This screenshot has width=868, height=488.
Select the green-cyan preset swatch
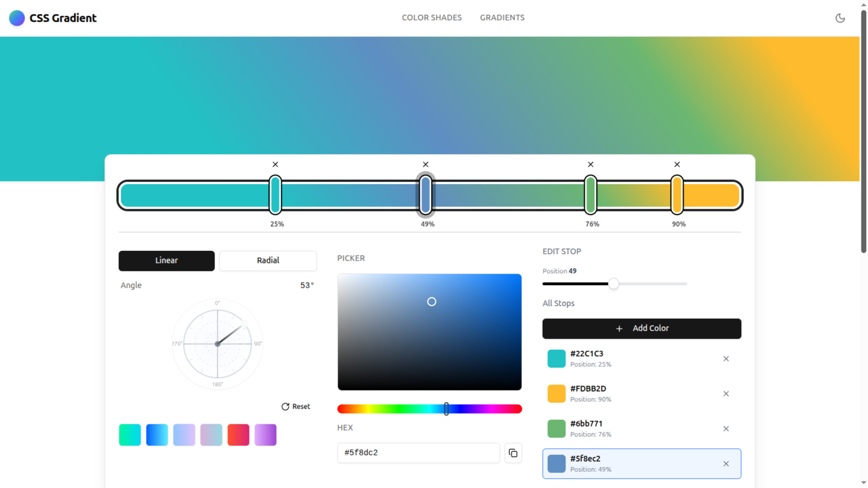(x=130, y=435)
